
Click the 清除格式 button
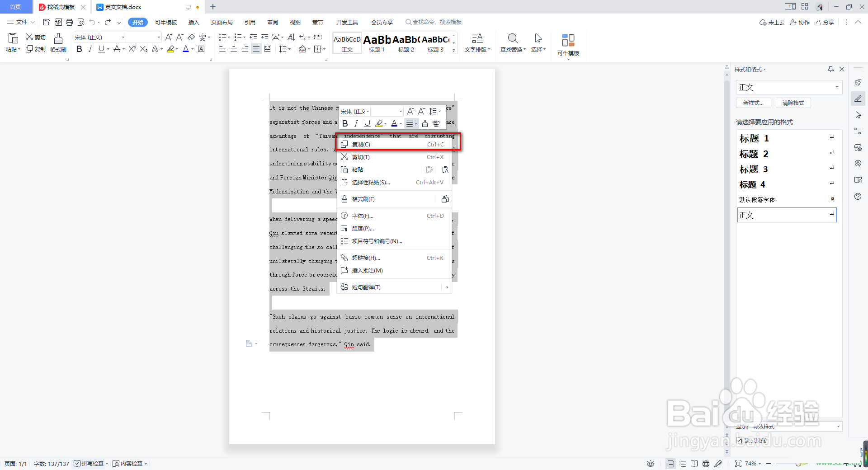click(x=793, y=103)
